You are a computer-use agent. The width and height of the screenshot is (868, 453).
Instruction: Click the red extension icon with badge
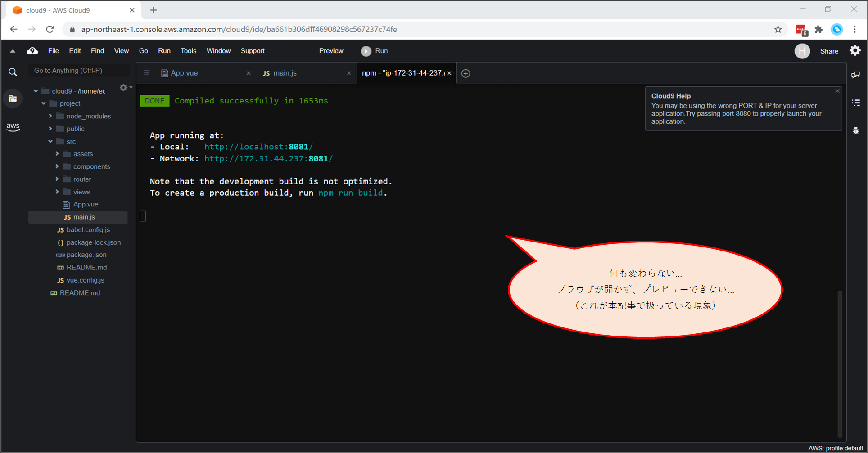click(x=801, y=30)
